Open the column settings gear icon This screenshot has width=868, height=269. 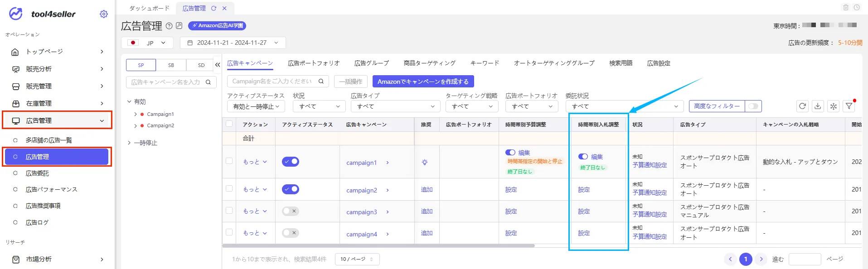[833, 106]
